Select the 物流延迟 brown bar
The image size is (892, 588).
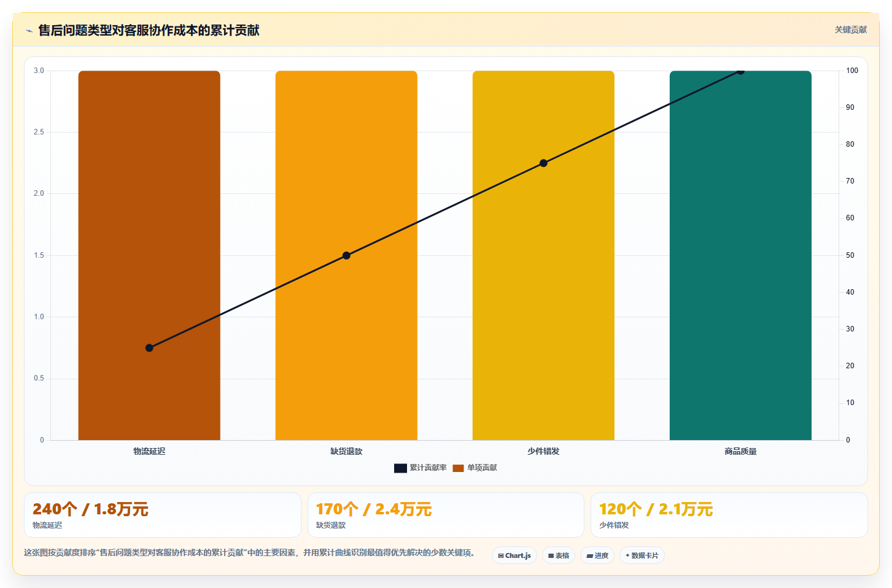(149, 255)
